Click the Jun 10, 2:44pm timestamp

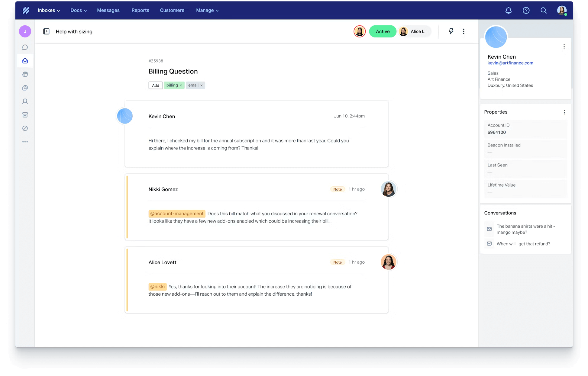(349, 116)
